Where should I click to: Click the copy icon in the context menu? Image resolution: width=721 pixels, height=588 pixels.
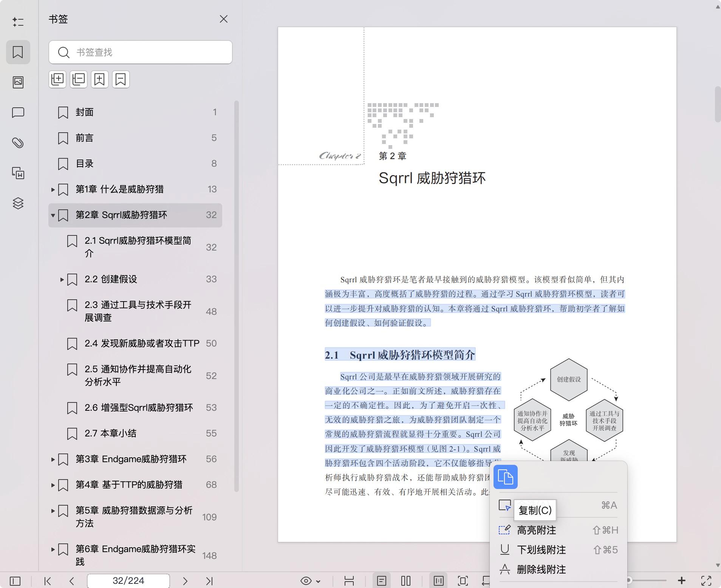[x=505, y=477]
